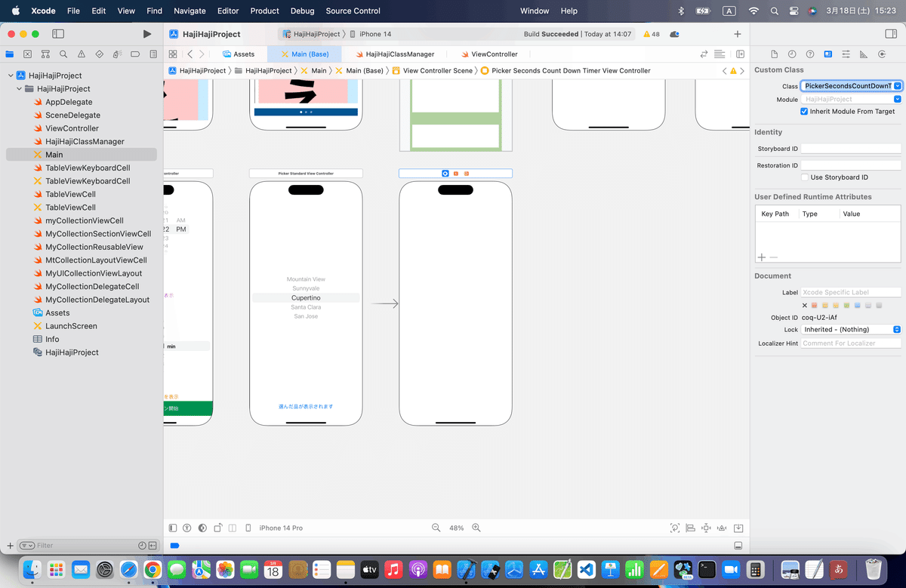Open the Source Control navigator icon
Screen dimensions: 906x588
click(x=28, y=54)
